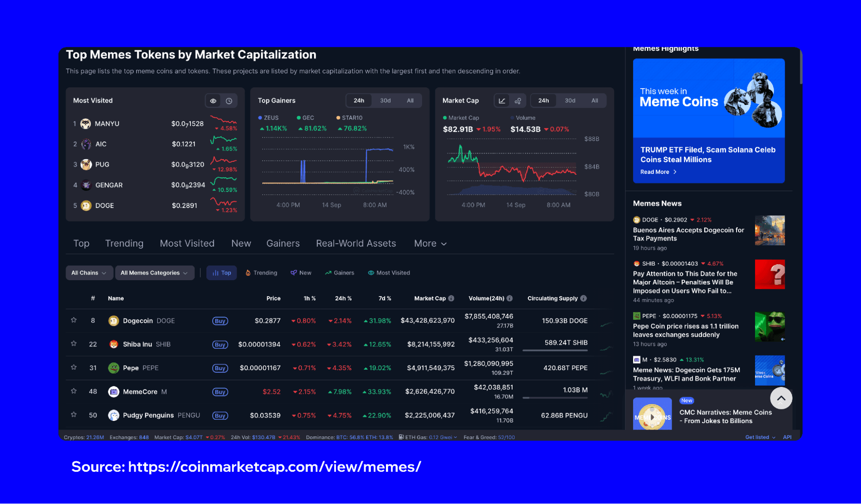
Task: Open the Trending filter with flame icon
Action: 261,272
